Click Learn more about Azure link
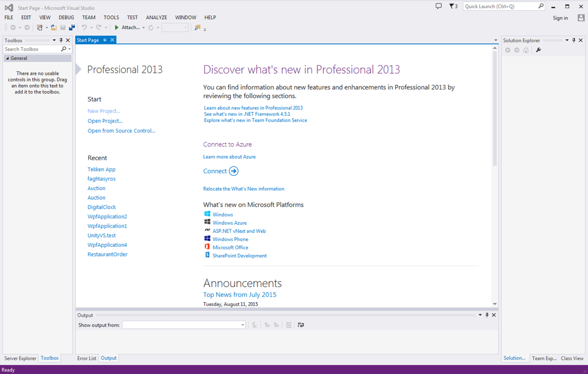The width and height of the screenshot is (588, 374). [229, 157]
